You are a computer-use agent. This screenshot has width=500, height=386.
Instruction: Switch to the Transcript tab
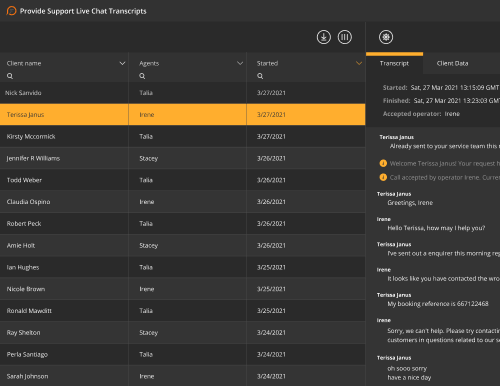click(394, 63)
